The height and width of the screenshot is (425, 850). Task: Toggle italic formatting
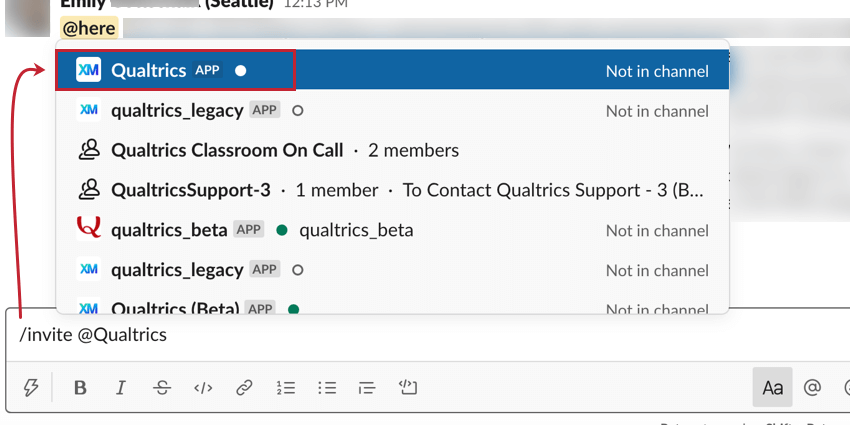[121, 388]
